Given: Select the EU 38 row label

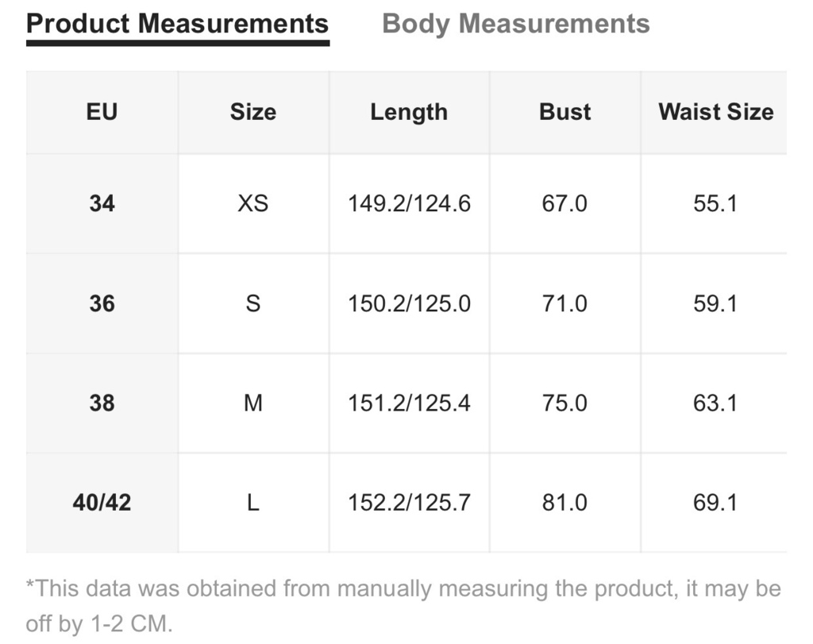Looking at the screenshot, I should tap(102, 403).
